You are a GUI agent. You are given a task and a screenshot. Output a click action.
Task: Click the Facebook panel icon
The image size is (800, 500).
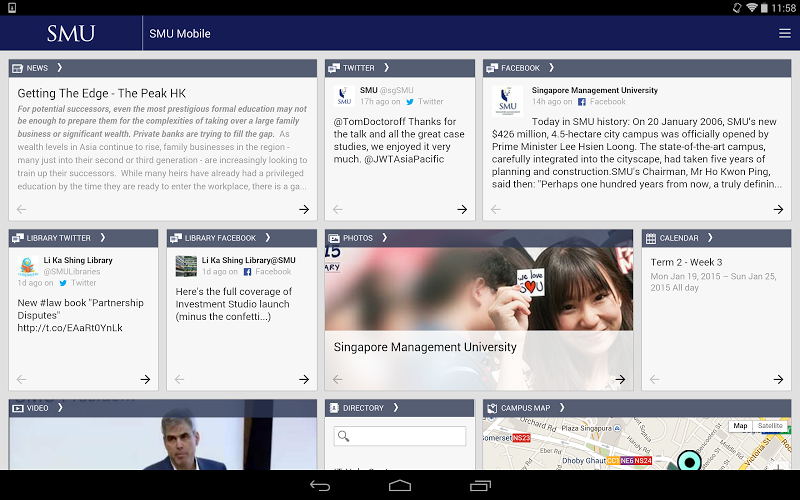492,68
